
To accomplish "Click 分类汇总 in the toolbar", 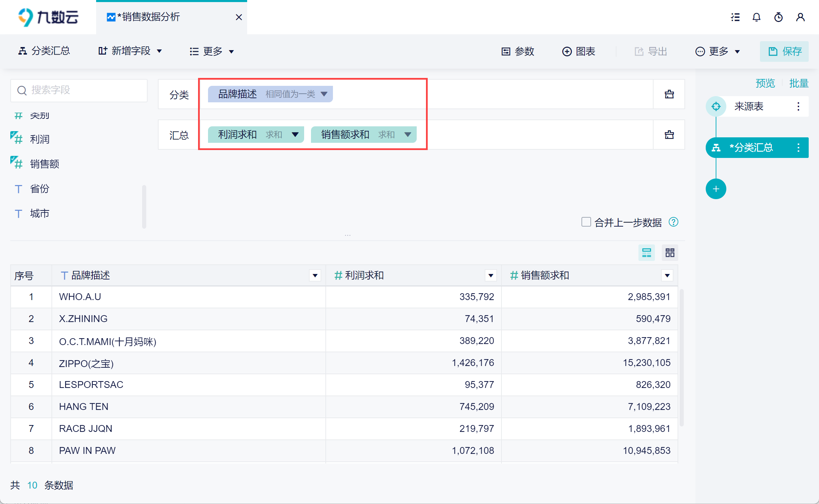I will [x=44, y=51].
